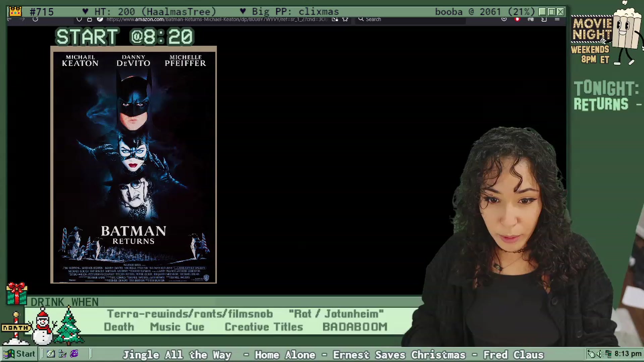Open the browser hamburger menu
The width and height of the screenshot is (644, 362).
point(557,19)
